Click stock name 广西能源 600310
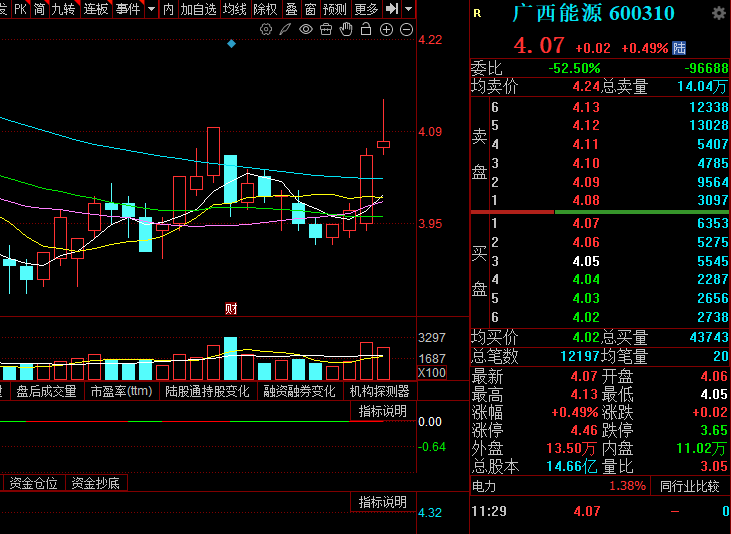Viewport: 731px width, 534px height. [x=593, y=13]
